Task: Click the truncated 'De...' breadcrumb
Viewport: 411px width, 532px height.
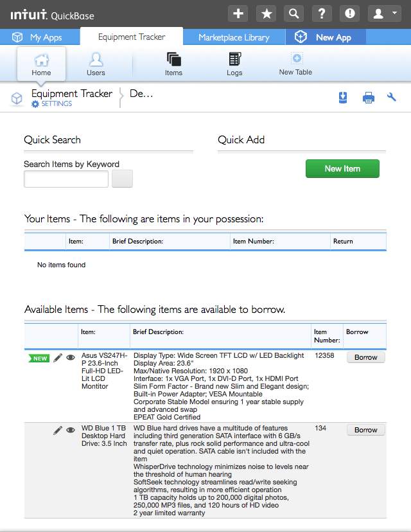Action: click(x=141, y=94)
